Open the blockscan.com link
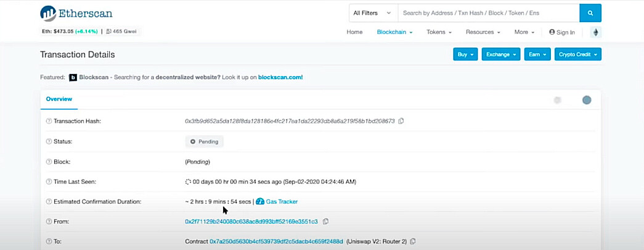Image resolution: width=644 pixels, height=250 pixels. click(280, 77)
